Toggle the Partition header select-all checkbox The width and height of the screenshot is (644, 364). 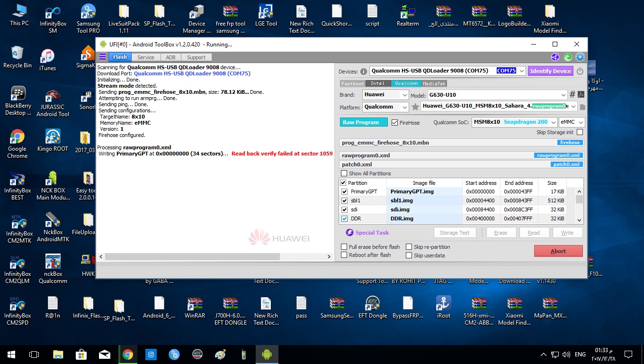pos(343,183)
